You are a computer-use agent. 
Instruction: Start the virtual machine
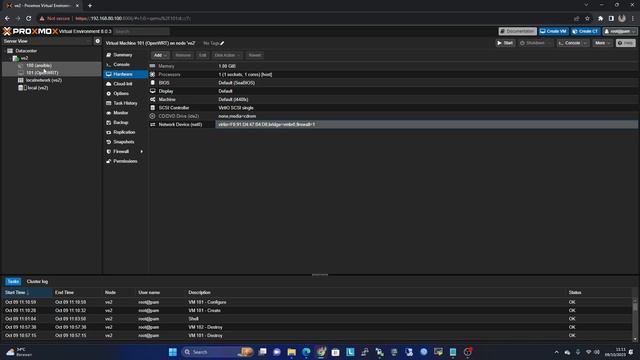505,43
